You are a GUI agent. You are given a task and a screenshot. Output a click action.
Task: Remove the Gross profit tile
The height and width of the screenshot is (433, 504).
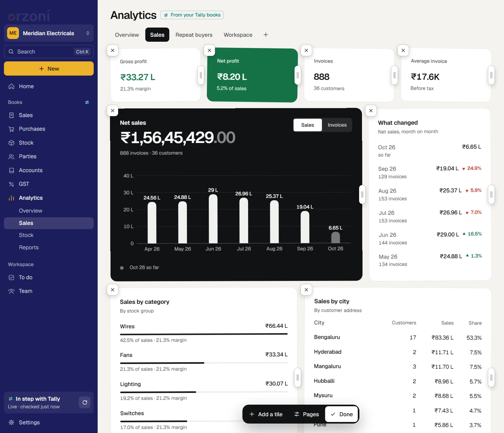point(113,50)
